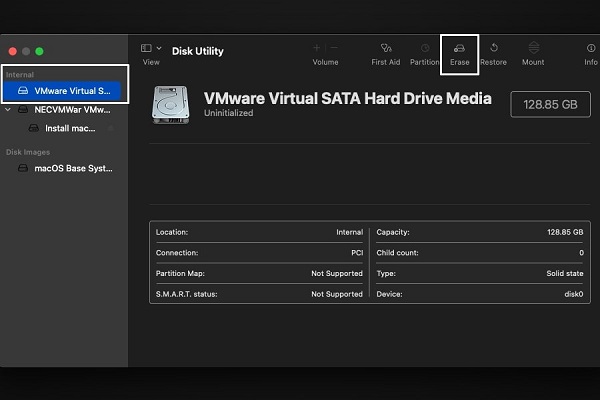Select NECVMWar VMw... disk in sidebar
The width and height of the screenshot is (600, 400).
64,110
